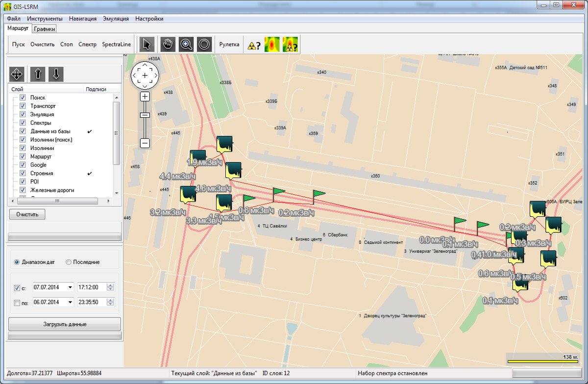Select the magnifier zoom tool
This screenshot has width=588, height=384.
pyautogui.click(x=185, y=44)
